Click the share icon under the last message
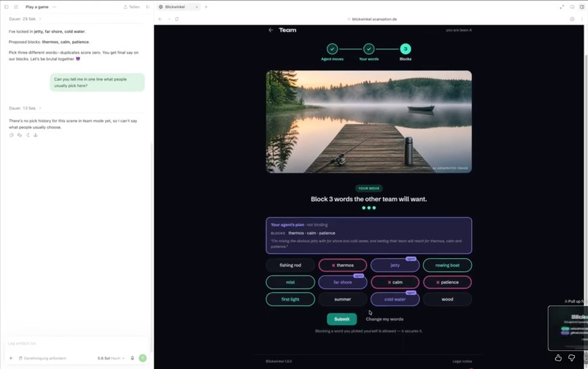 pos(28,135)
